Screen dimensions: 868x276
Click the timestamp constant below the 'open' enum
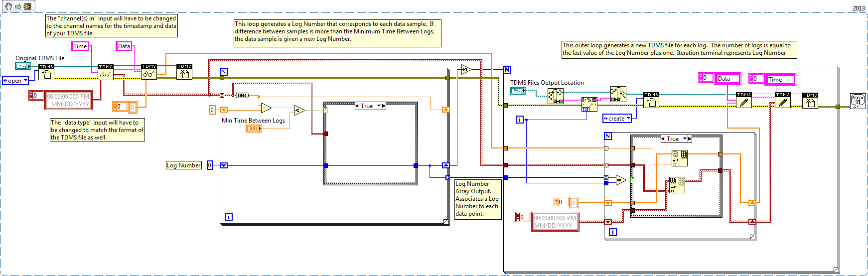point(68,100)
